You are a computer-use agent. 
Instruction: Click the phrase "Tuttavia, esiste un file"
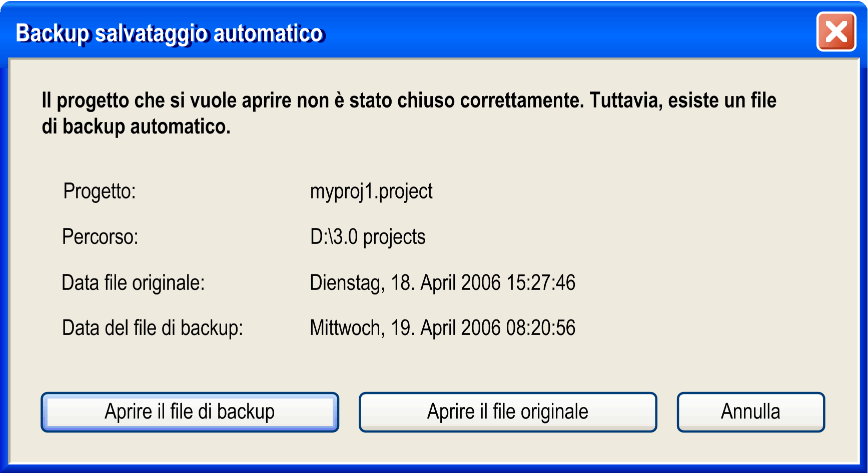(683, 100)
